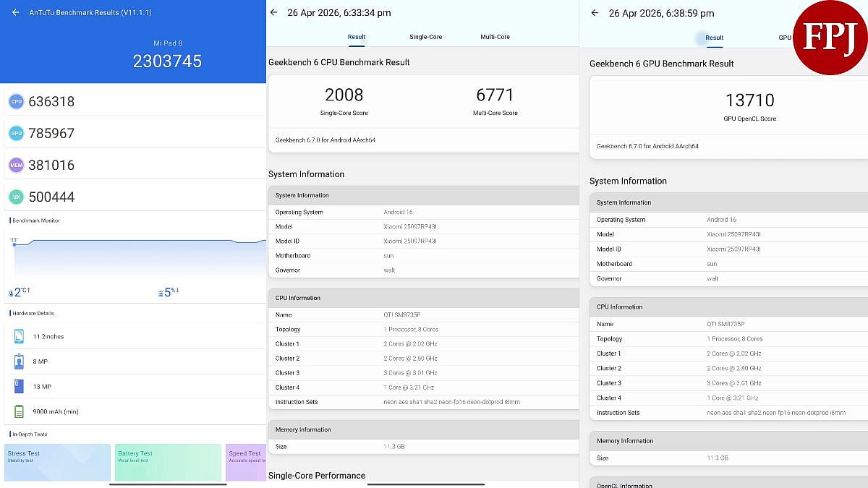The image size is (868, 488).
Task: Tap the GPU score badge icon
Action: tap(16, 134)
